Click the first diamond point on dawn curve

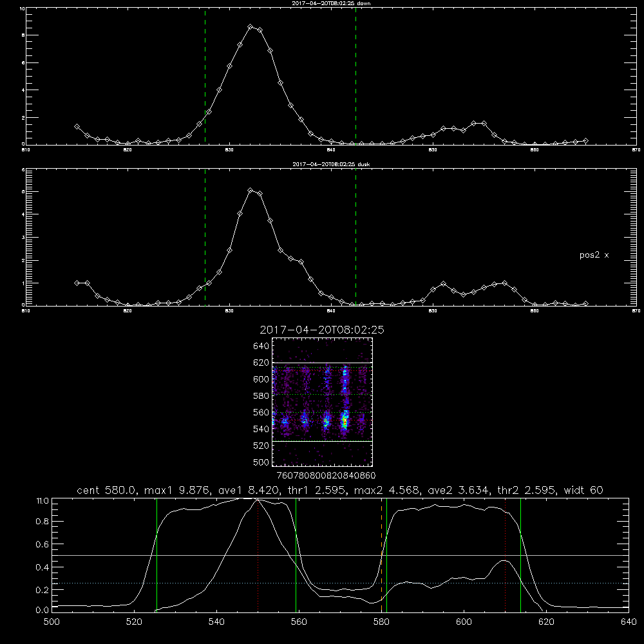tap(77, 127)
